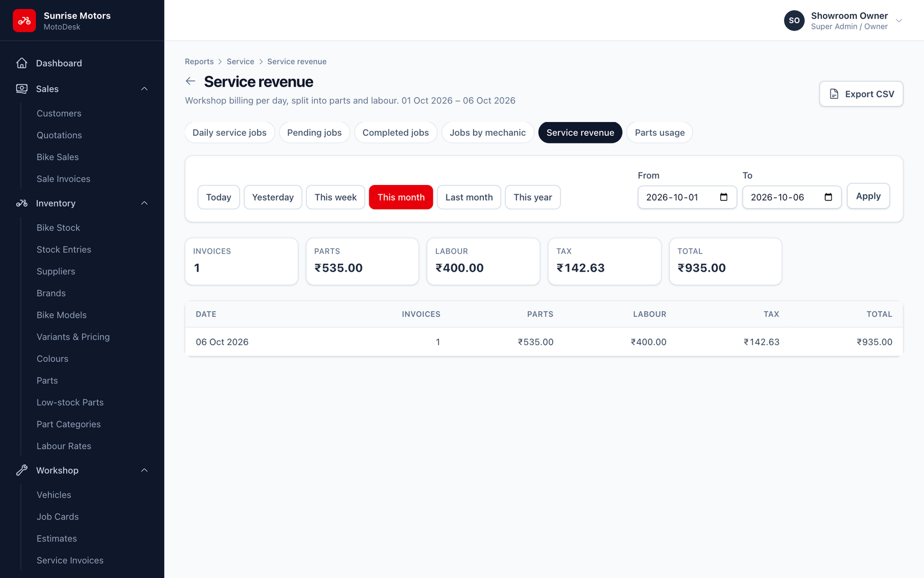
Task: Switch to Pending jobs tab
Action: point(315,132)
